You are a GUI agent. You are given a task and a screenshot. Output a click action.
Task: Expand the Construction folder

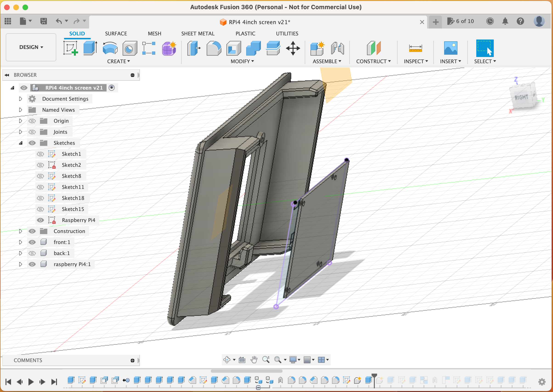20,231
